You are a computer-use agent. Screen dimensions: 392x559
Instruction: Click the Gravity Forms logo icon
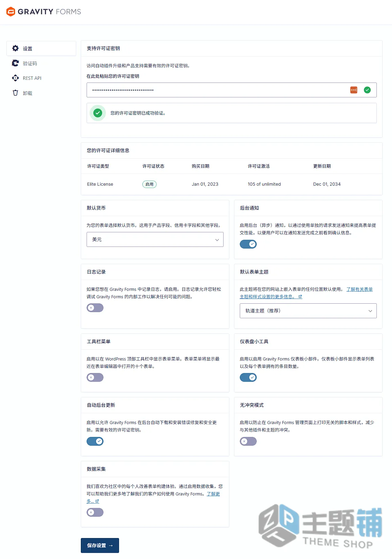tap(11, 11)
